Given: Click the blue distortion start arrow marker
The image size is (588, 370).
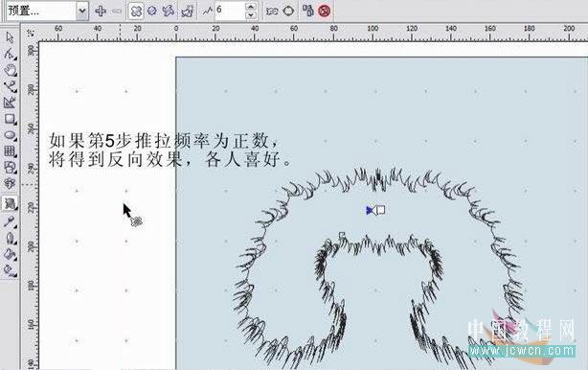Looking at the screenshot, I should point(370,210).
